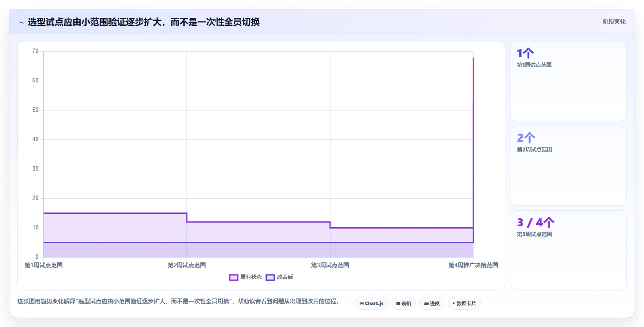Open the 3 / 4个 第3周试点范围 card
644x327 pixels.
coord(569,250)
